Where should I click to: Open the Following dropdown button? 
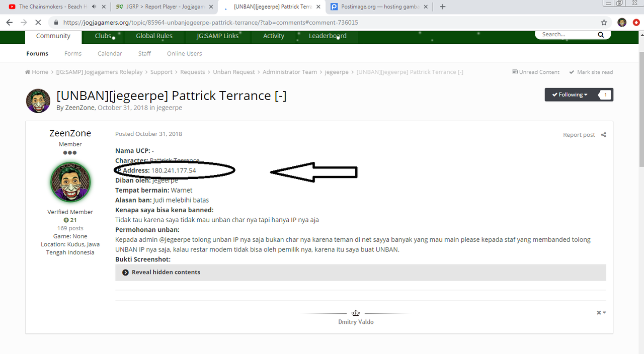[570, 95]
